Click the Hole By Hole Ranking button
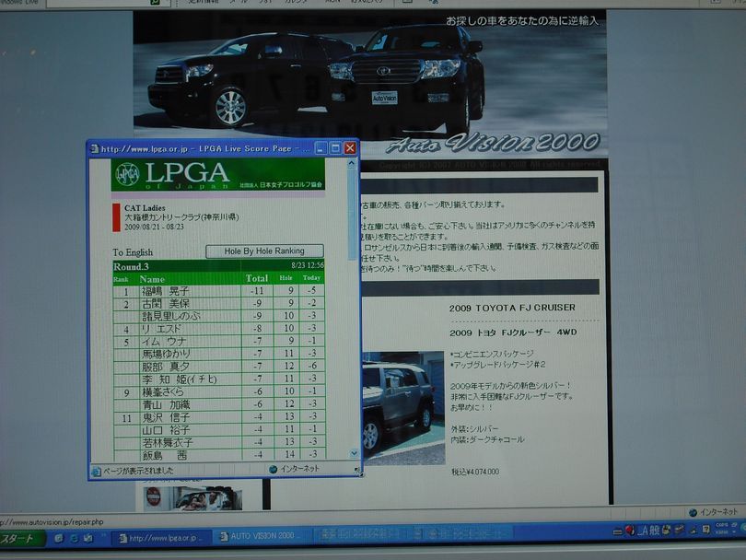This screenshot has width=746, height=560. coord(264,251)
